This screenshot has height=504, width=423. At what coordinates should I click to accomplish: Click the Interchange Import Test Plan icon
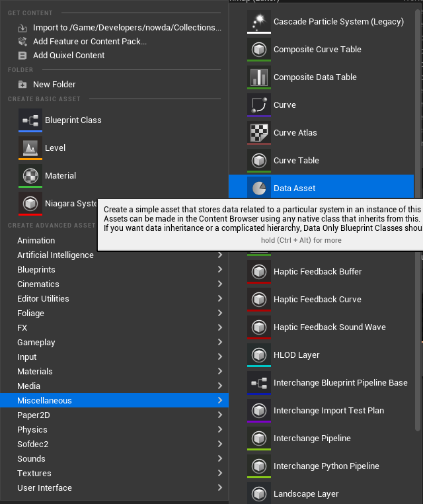(259, 411)
